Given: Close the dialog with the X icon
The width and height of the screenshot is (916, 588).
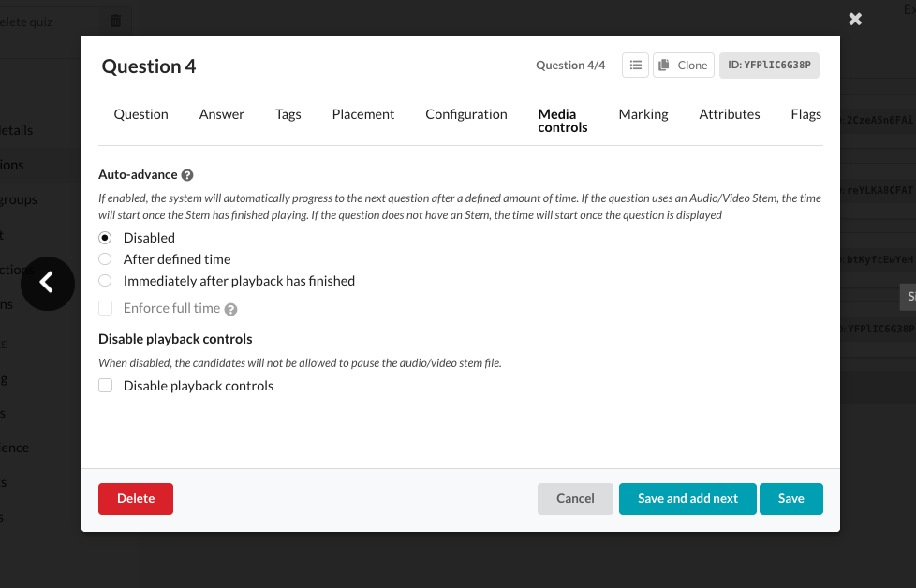Looking at the screenshot, I should pos(854,19).
